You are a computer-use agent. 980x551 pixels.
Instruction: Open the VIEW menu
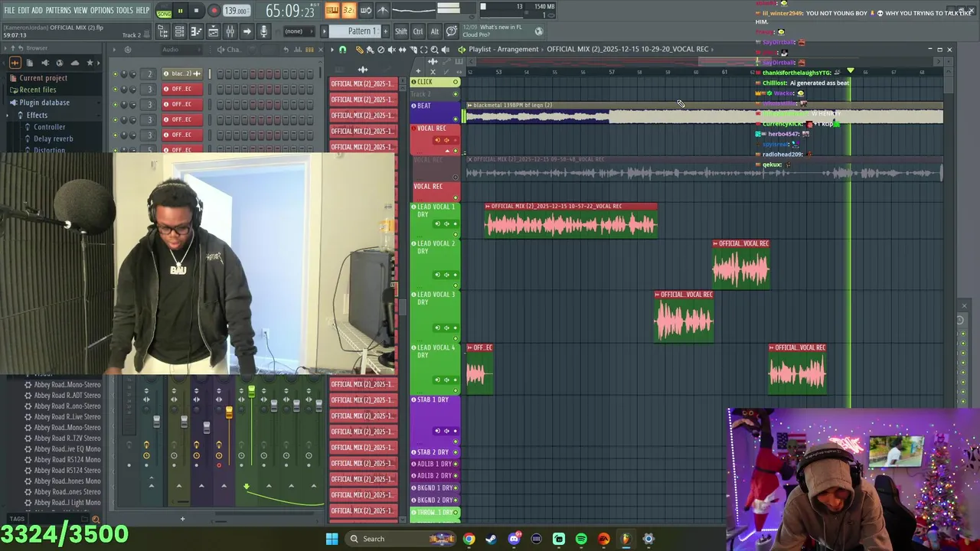click(80, 11)
